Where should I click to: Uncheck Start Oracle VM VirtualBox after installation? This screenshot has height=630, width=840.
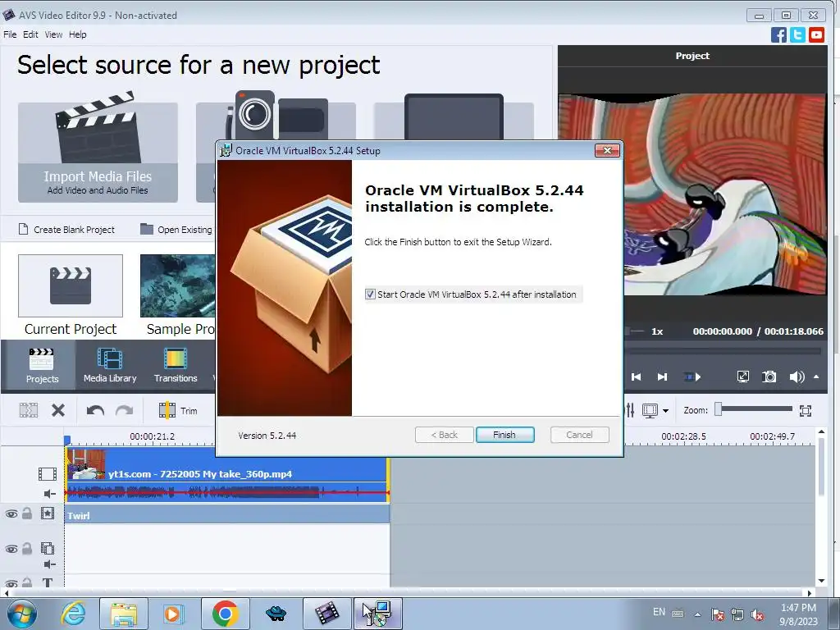[370, 294]
